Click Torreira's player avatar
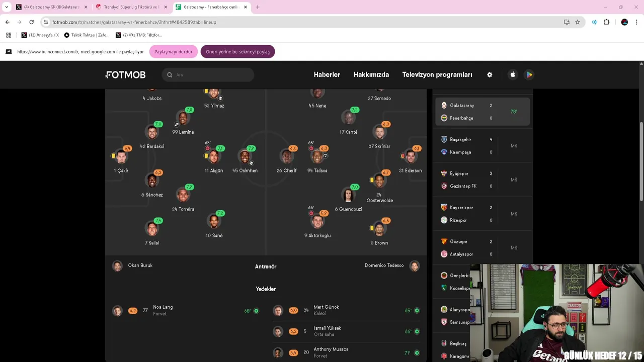The image size is (644, 362). click(x=183, y=195)
